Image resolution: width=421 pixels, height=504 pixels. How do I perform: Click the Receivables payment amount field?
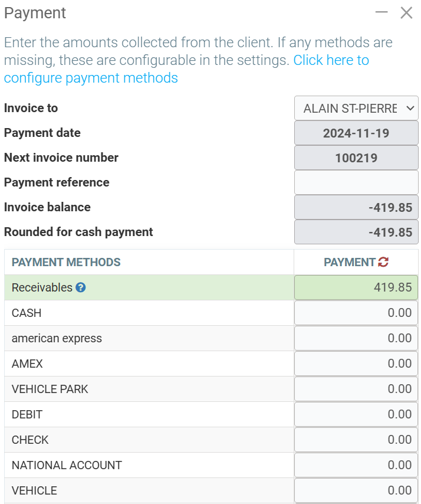(x=356, y=288)
